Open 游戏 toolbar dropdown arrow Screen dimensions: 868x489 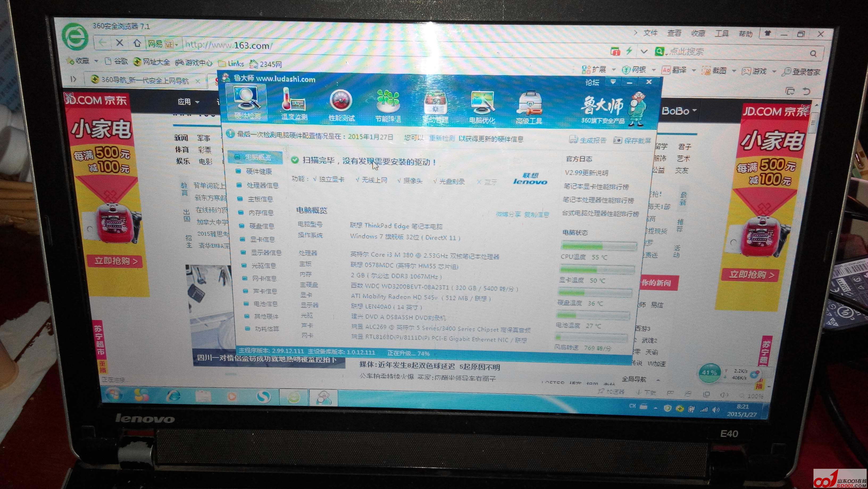(x=774, y=71)
